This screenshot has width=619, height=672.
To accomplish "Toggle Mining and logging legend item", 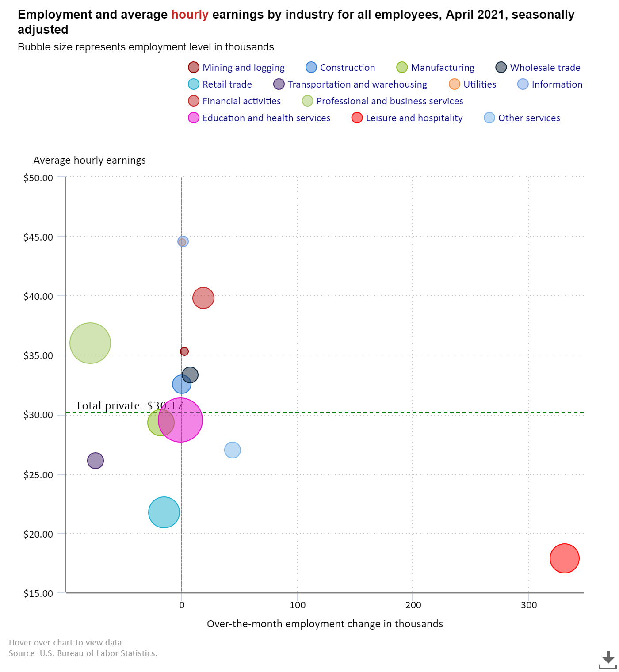I will (237, 68).
